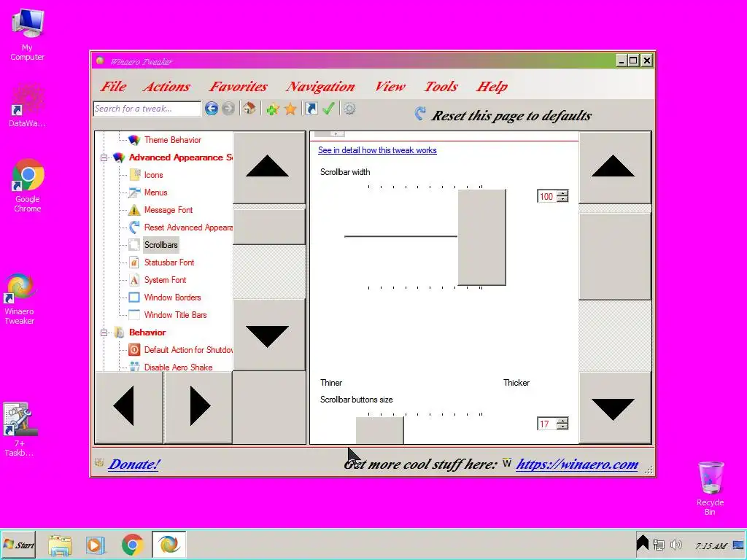Click the Scrollbar width slider thumb

(x=481, y=237)
